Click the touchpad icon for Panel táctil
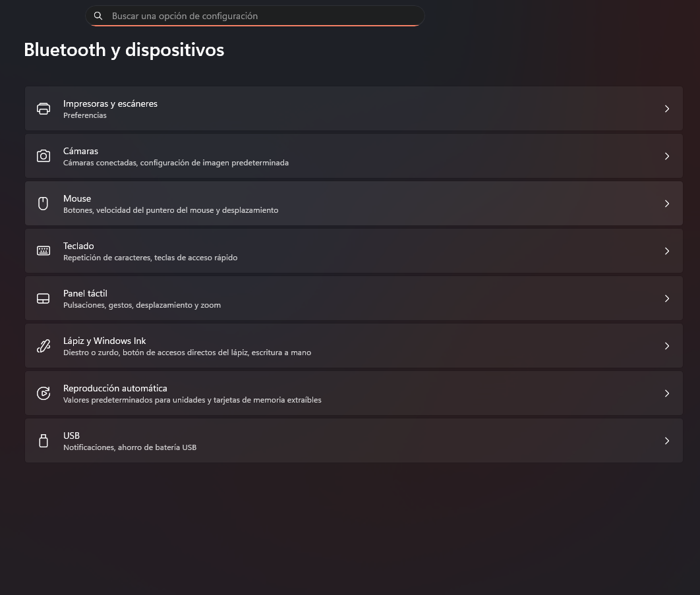Viewport: 700px width, 595px height. pos(44,298)
